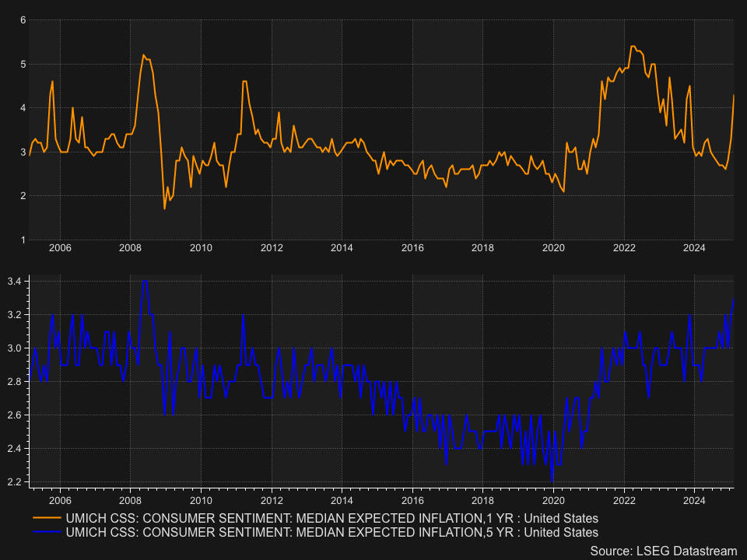Click y-axis value 2.8 on blue chart
Viewport: 747px width, 560px height.
(x=15, y=381)
